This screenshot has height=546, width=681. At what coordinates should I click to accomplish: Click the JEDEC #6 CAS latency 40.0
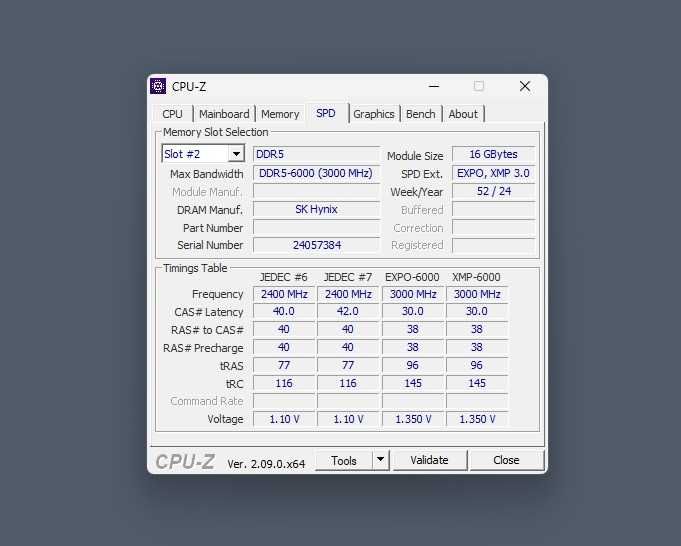pyautogui.click(x=284, y=311)
